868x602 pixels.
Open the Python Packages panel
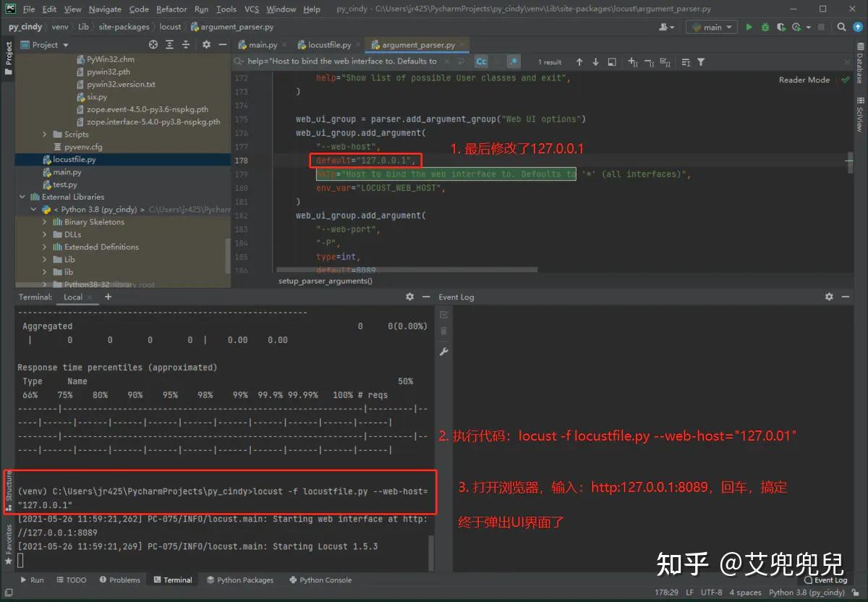241,580
